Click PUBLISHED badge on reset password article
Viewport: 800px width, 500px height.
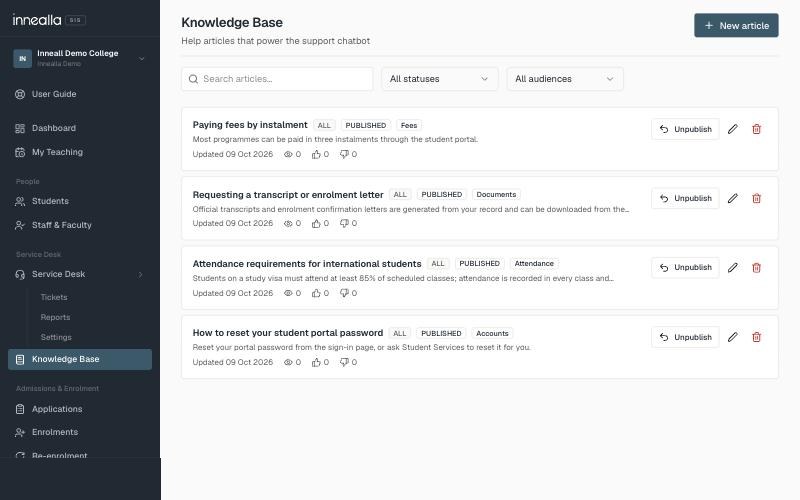(441, 333)
